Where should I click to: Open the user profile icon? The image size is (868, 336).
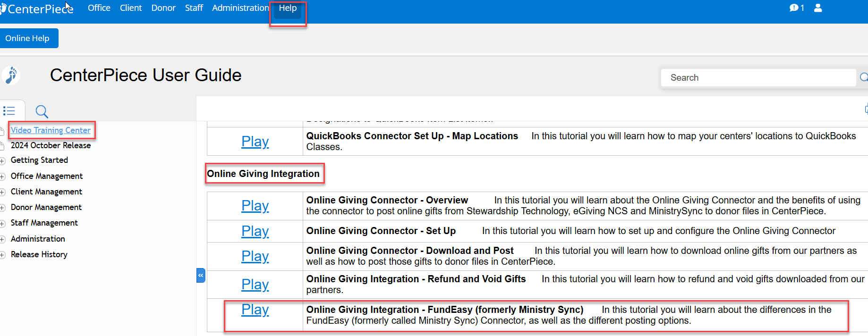(x=818, y=8)
